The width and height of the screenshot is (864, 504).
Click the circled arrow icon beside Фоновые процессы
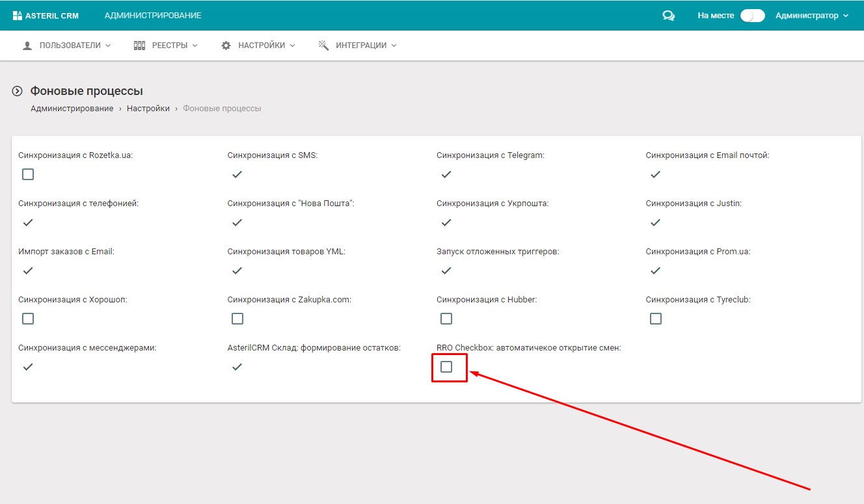tap(18, 91)
